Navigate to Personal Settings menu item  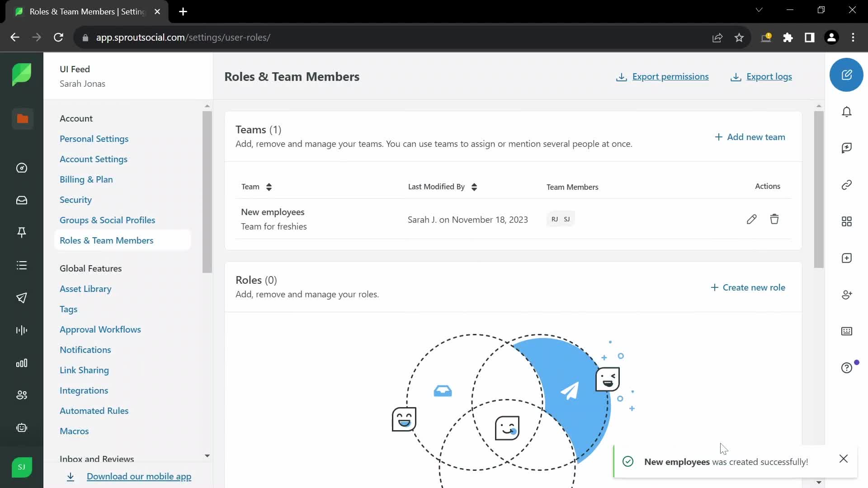click(x=94, y=139)
